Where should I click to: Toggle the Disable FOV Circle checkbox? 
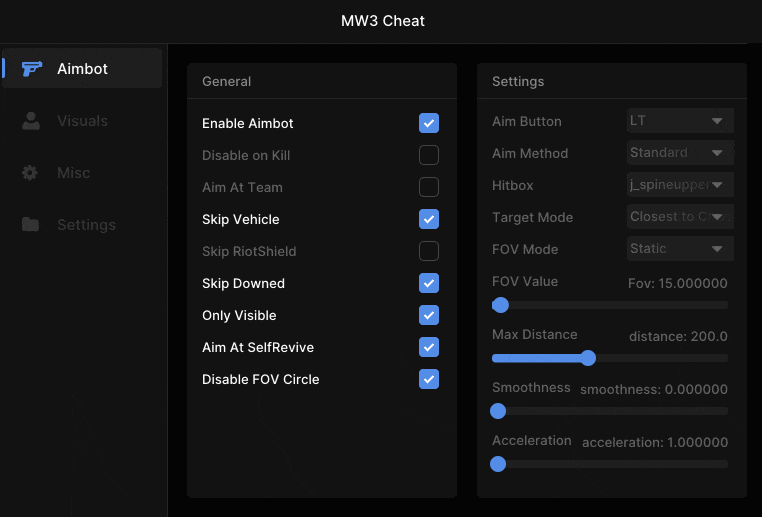[429, 379]
